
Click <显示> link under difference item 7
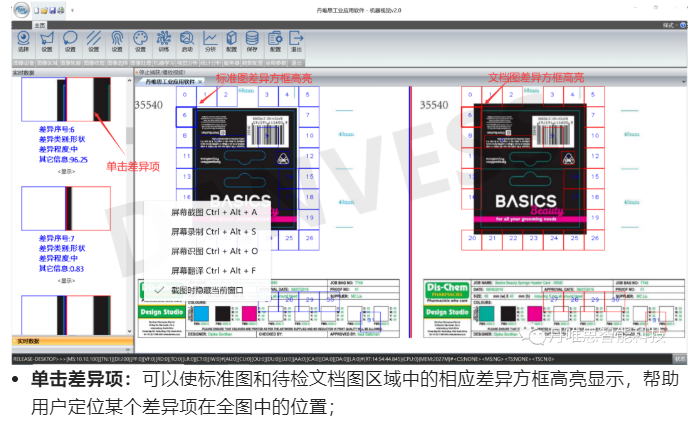(x=67, y=281)
